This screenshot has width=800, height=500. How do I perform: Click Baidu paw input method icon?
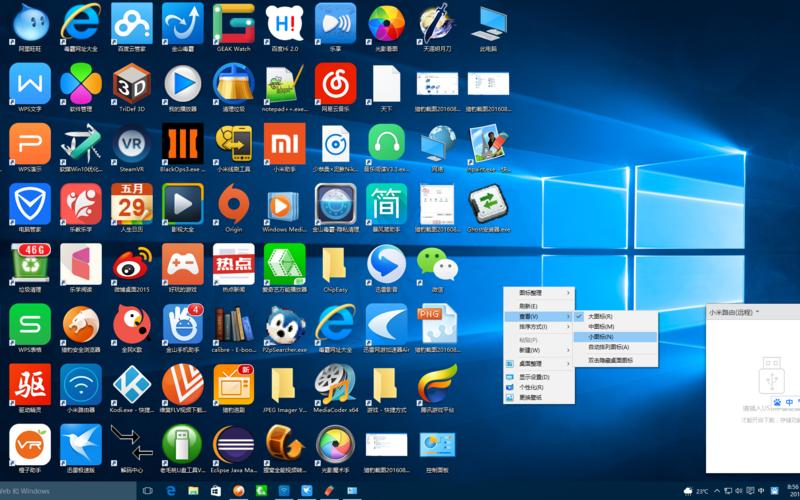tap(778, 403)
